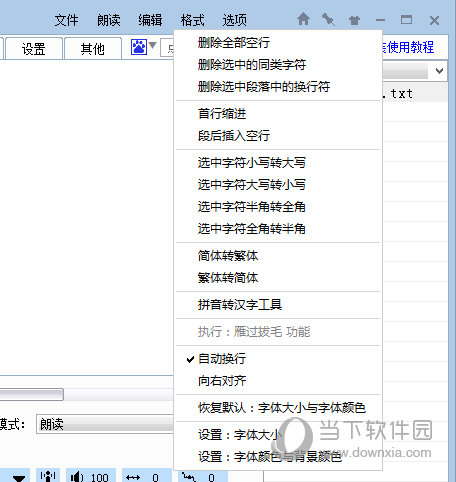Open the 使用教程 link
Image resolution: width=456 pixels, height=482 pixels.
point(410,47)
